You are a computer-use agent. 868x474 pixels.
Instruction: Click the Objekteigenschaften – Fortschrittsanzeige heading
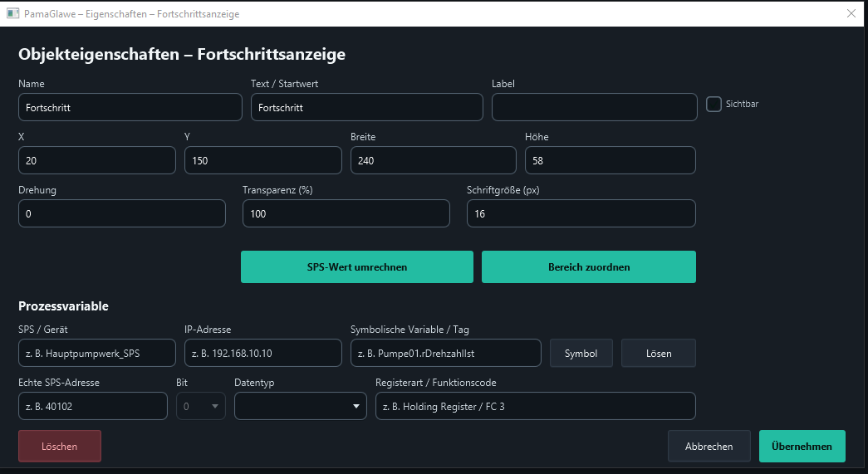[x=182, y=54]
